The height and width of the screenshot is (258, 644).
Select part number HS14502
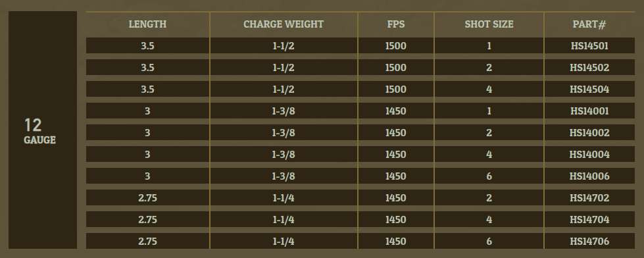tap(589, 68)
